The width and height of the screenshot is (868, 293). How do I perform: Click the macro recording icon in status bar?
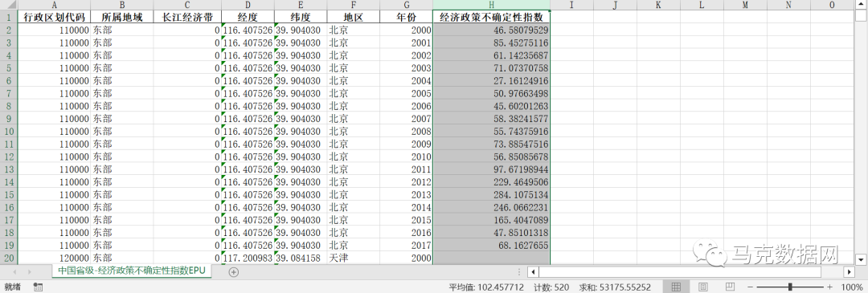tap(38, 287)
